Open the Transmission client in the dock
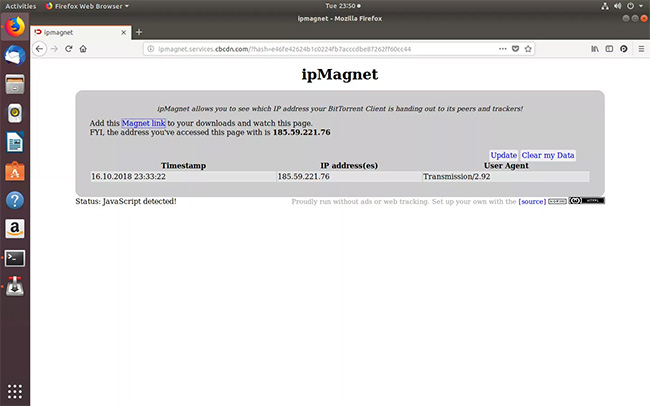Viewport: 650px width, 406px height. click(x=15, y=287)
